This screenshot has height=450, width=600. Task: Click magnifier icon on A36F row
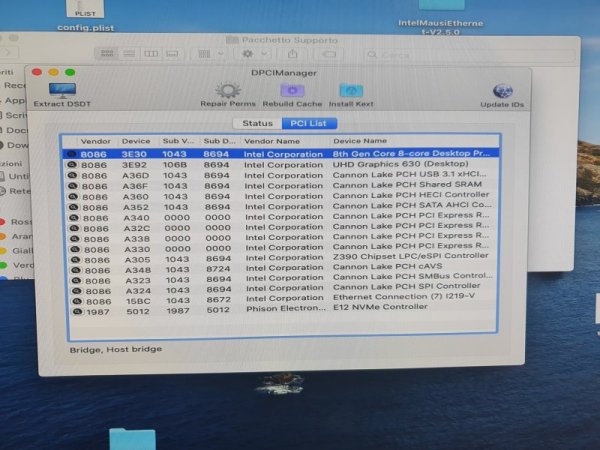[x=72, y=186]
